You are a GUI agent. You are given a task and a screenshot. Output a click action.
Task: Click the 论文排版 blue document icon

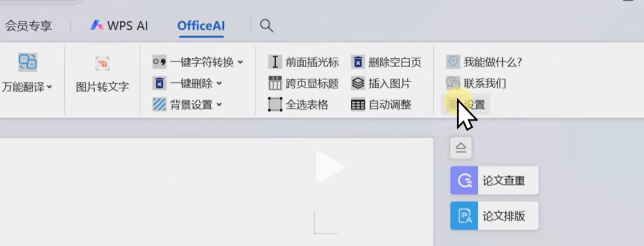point(464,215)
